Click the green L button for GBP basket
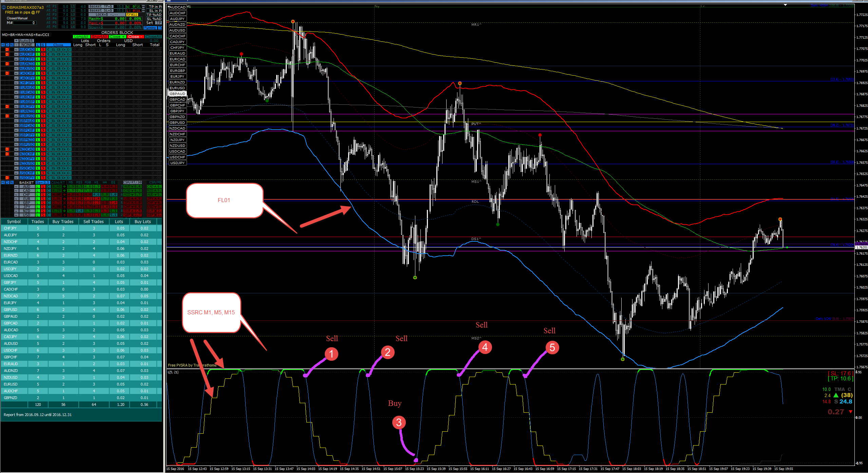868x473 pixels. (38, 203)
